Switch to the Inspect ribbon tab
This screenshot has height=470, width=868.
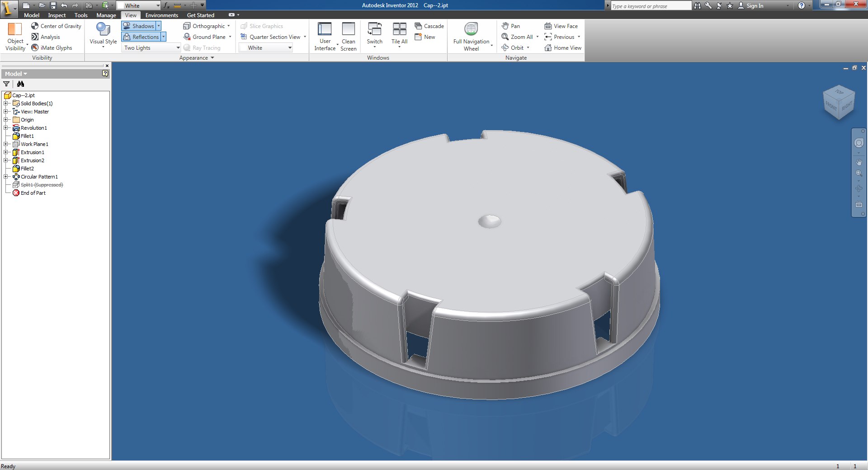click(57, 15)
